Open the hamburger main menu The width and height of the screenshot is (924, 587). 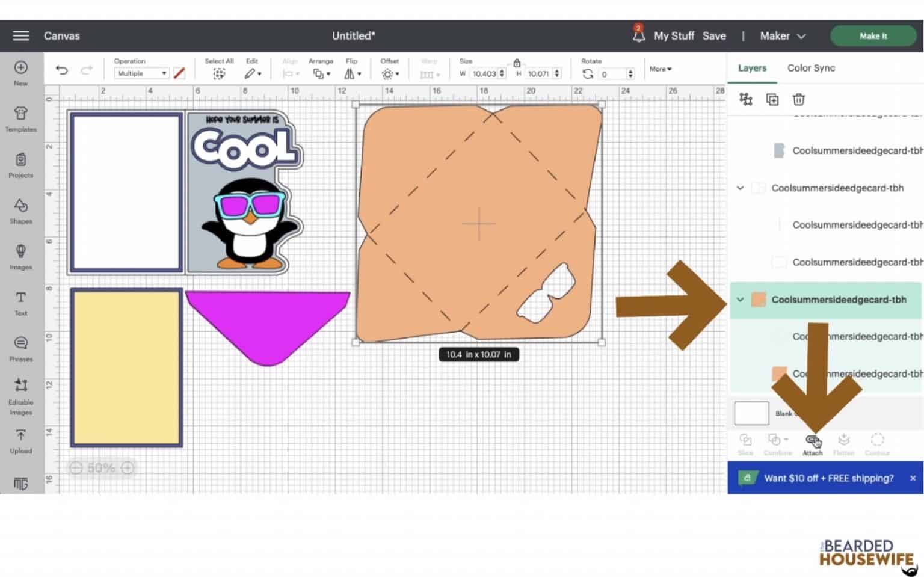click(21, 36)
